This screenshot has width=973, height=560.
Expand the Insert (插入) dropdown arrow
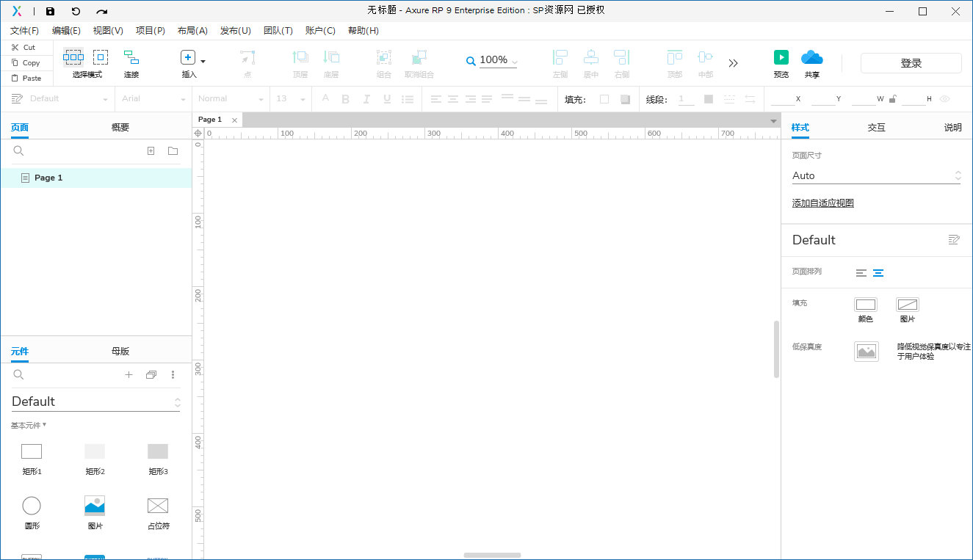point(203,62)
